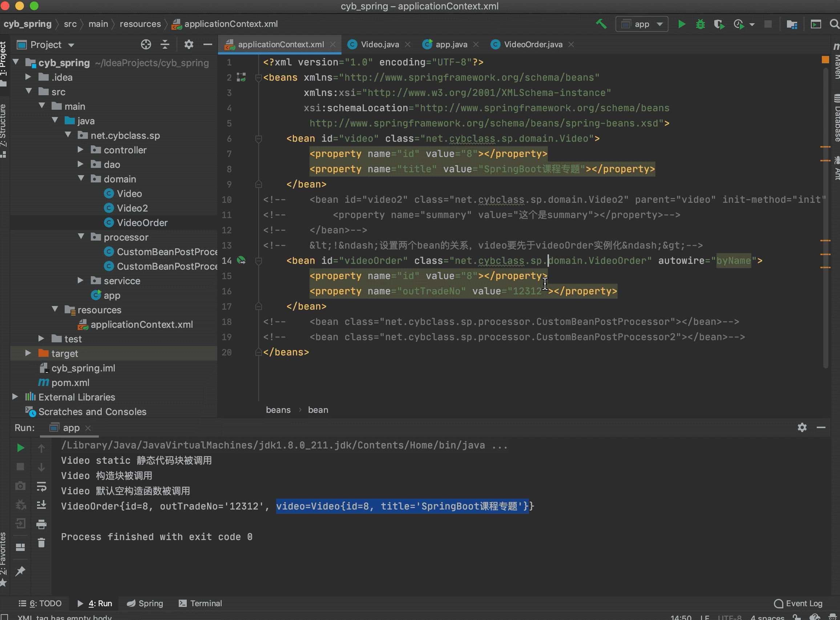Click the Stop square in top toolbar
Image resolution: width=840 pixels, height=620 pixels.
coord(768,24)
